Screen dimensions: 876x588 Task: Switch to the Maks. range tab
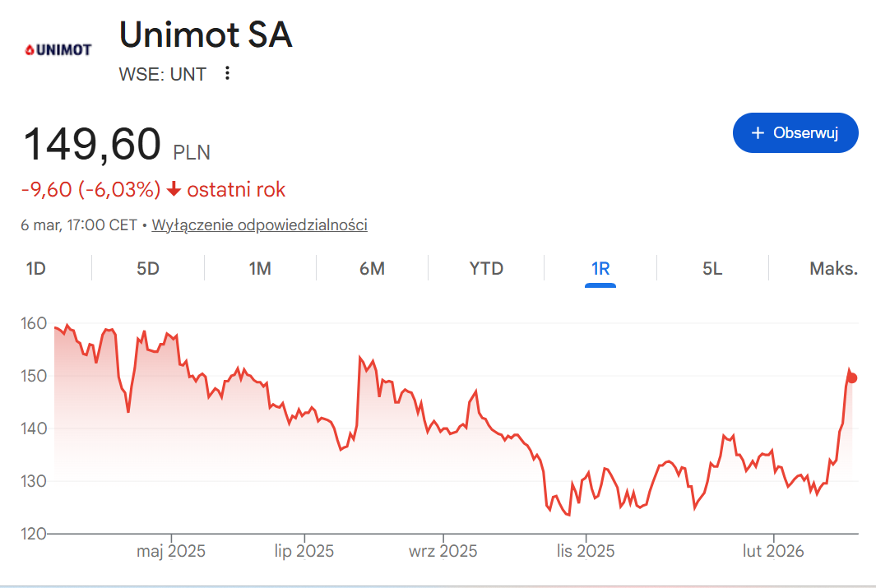point(833,269)
